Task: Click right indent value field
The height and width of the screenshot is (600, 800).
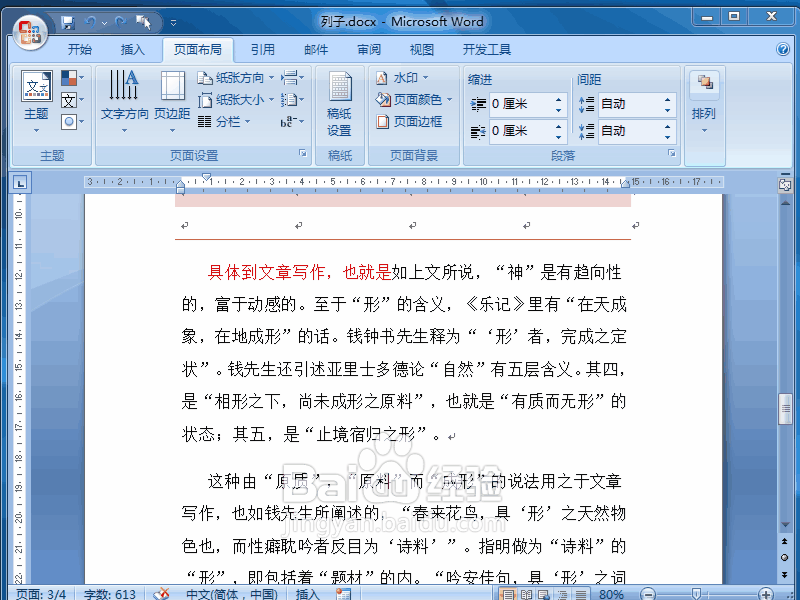Action: click(520, 132)
